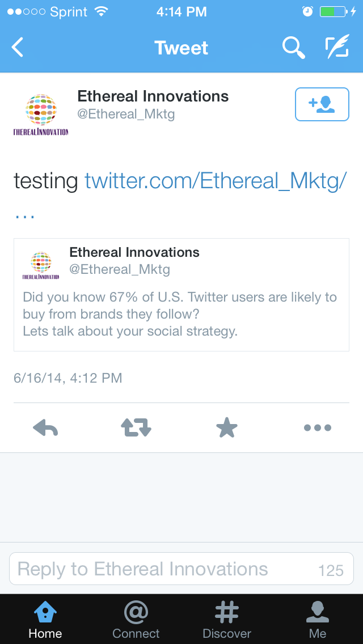Retweet this tweet
Image resolution: width=363 pixels, height=644 pixels.
136,428
